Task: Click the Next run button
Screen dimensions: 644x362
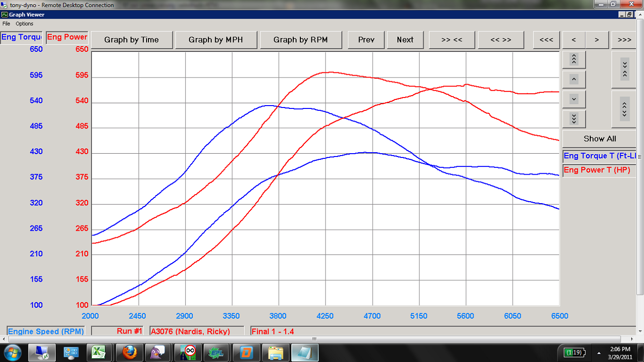Action: click(405, 40)
